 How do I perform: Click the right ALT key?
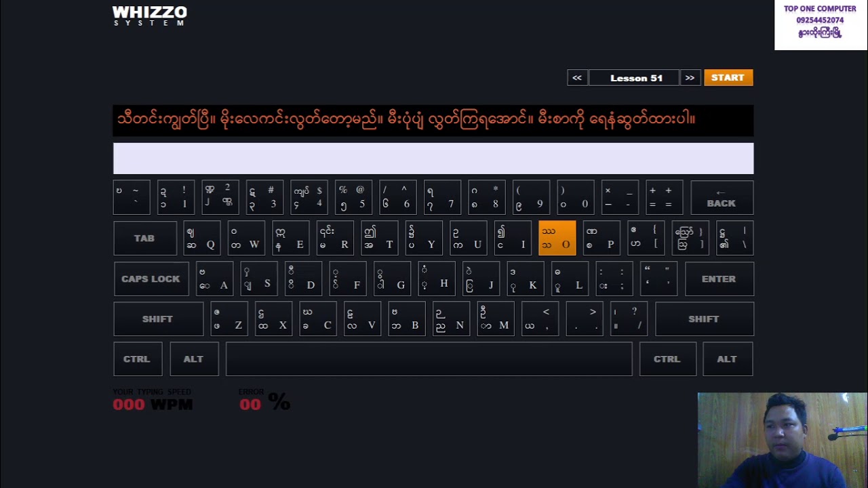[728, 359]
